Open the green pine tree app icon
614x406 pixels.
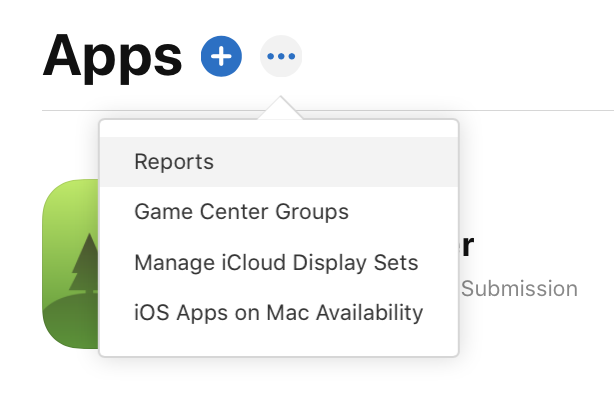click(70, 265)
